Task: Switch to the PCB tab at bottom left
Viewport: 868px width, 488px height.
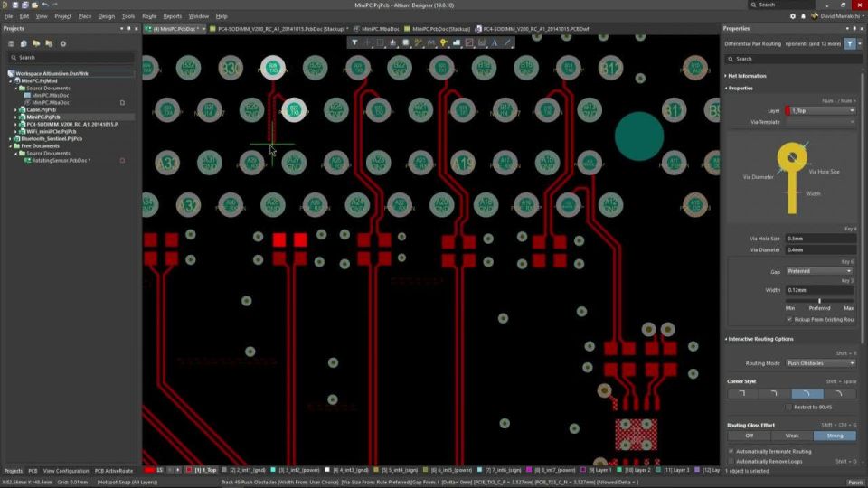Action: (x=33, y=471)
